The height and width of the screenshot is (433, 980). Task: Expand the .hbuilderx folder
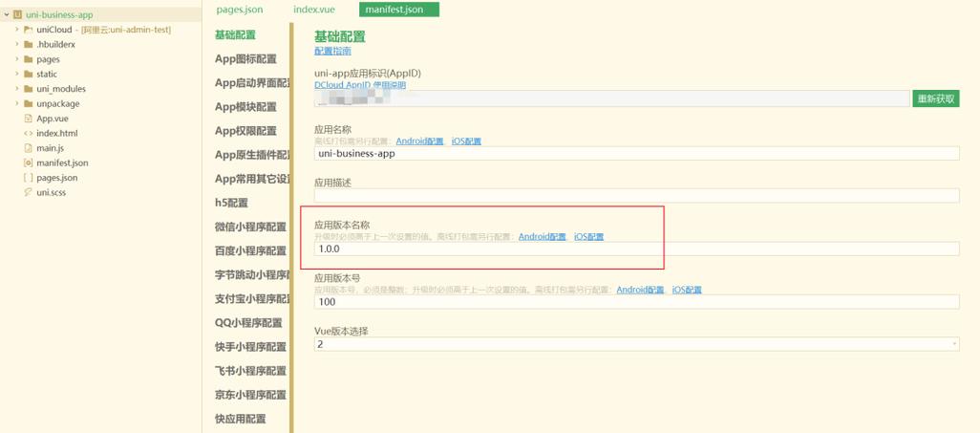17,44
